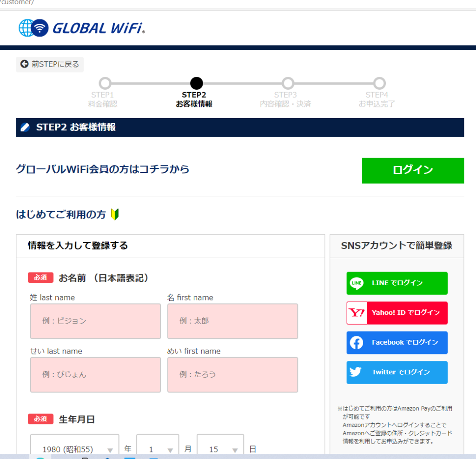The height and width of the screenshot is (459, 476).
Task: Log in with LINE
Action: tap(397, 283)
